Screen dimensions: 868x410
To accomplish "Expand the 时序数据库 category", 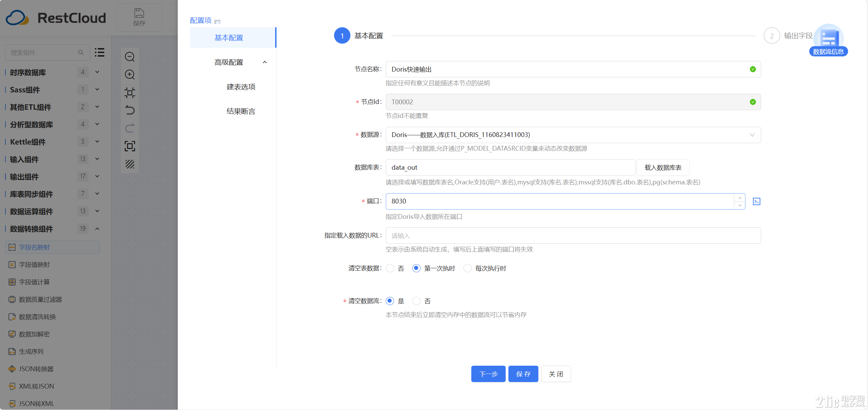I will coord(97,72).
